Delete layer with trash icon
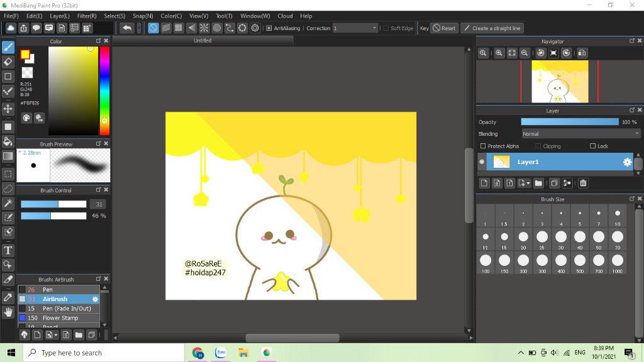 tap(583, 183)
